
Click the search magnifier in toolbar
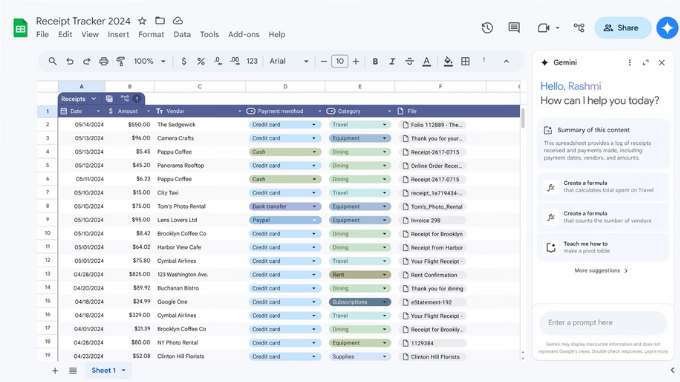(52, 61)
